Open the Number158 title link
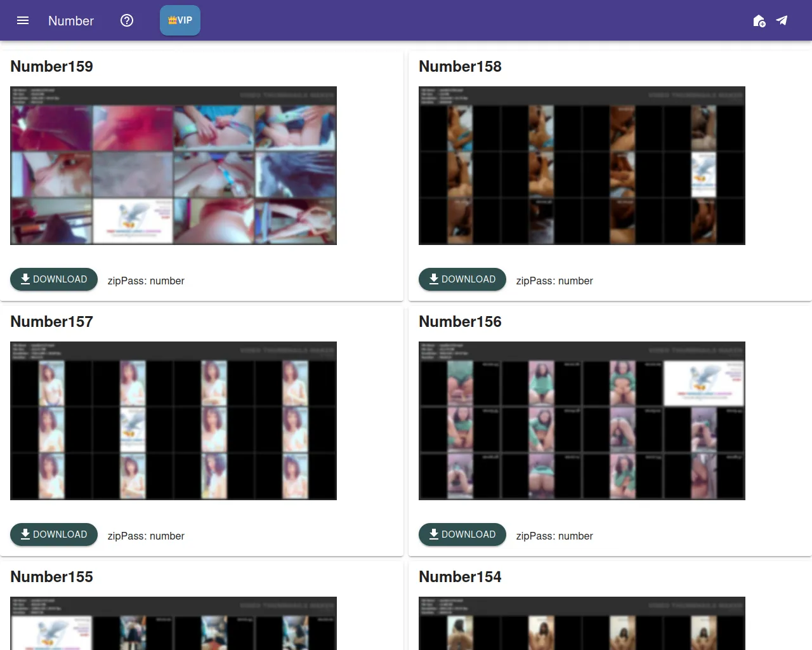Image resolution: width=812 pixels, height=650 pixels. pos(459,66)
